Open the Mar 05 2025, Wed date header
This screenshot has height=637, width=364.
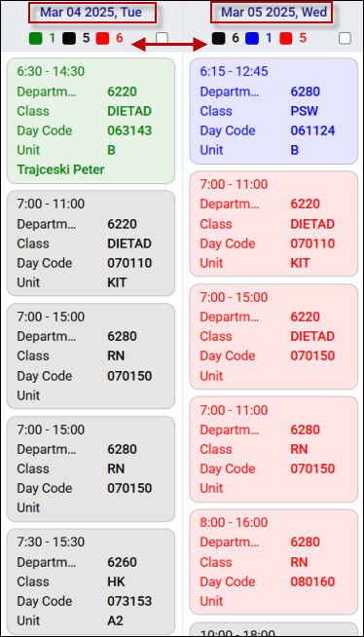pos(273,13)
